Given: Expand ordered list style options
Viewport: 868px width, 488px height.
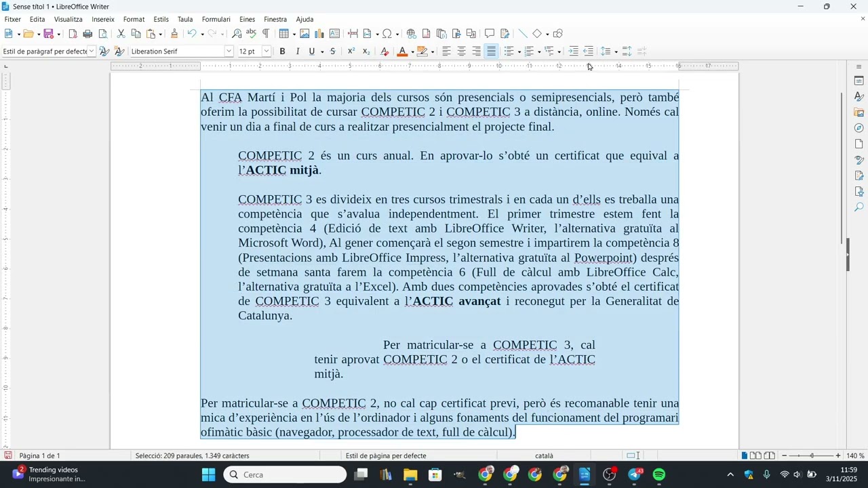Looking at the screenshot, I should pyautogui.click(x=539, y=52).
